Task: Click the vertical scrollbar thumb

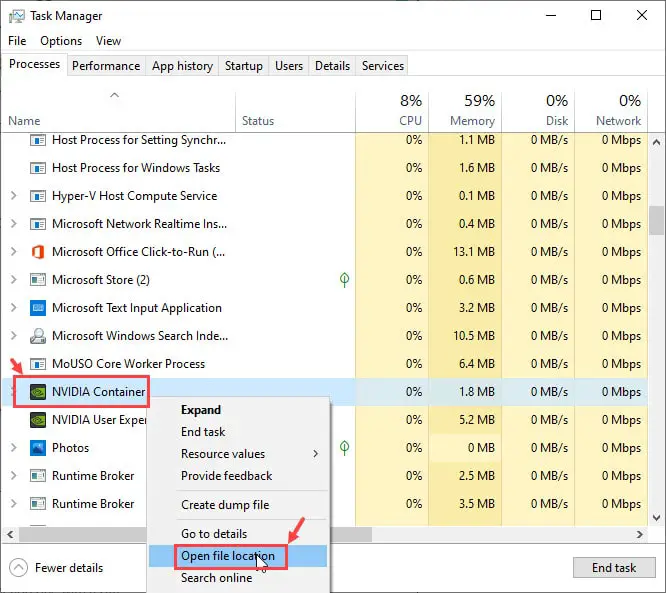Action: click(656, 220)
